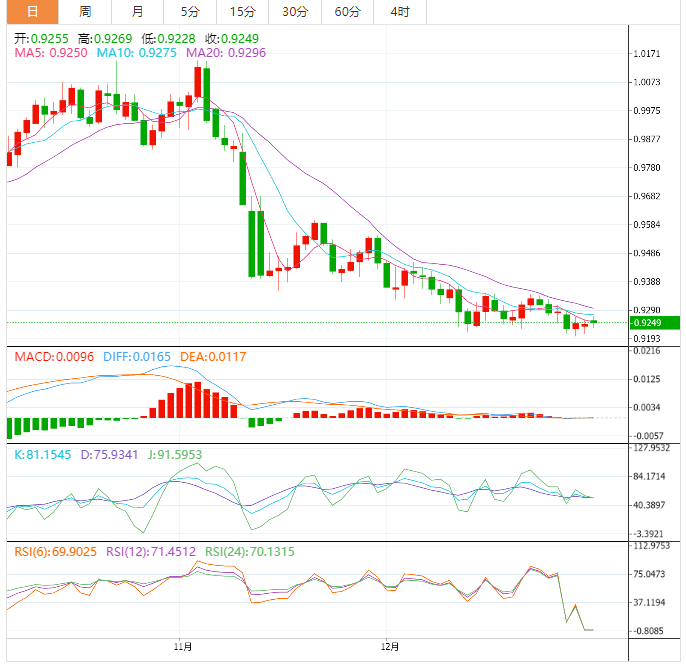
Task: Open the 60分 timeframe tab
Action: click(347, 12)
